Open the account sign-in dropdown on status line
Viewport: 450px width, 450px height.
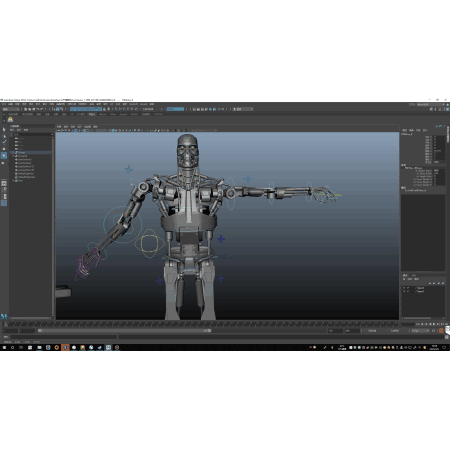click(x=243, y=109)
